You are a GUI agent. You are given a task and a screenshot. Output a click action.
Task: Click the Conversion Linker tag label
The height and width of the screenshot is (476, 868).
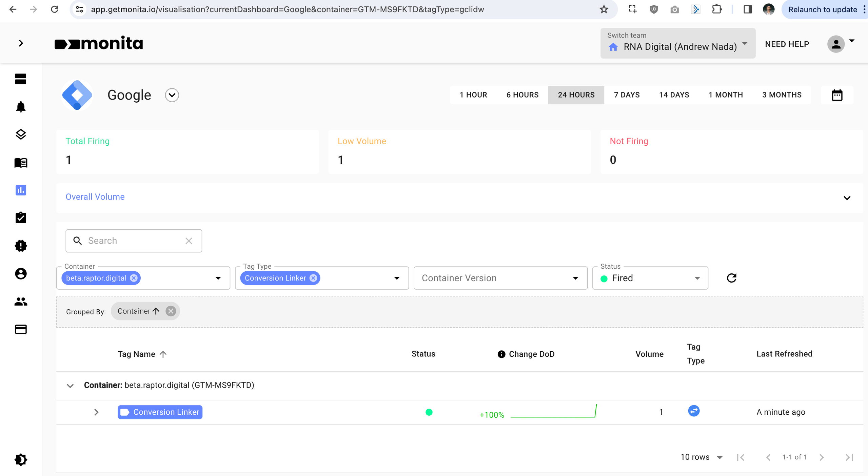coord(160,412)
